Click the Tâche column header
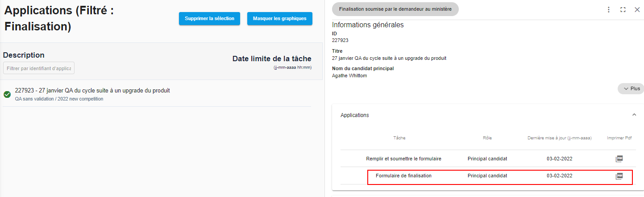 click(399, 138)
